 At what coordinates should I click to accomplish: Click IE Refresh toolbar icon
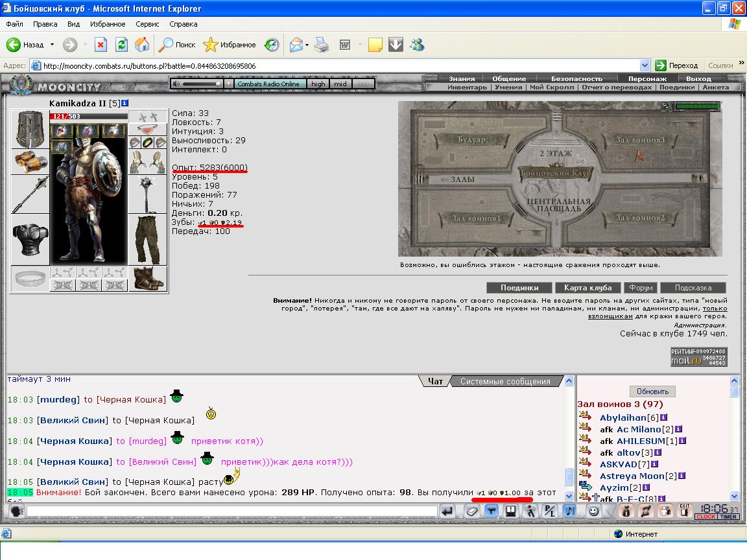(x=121, y=45)
